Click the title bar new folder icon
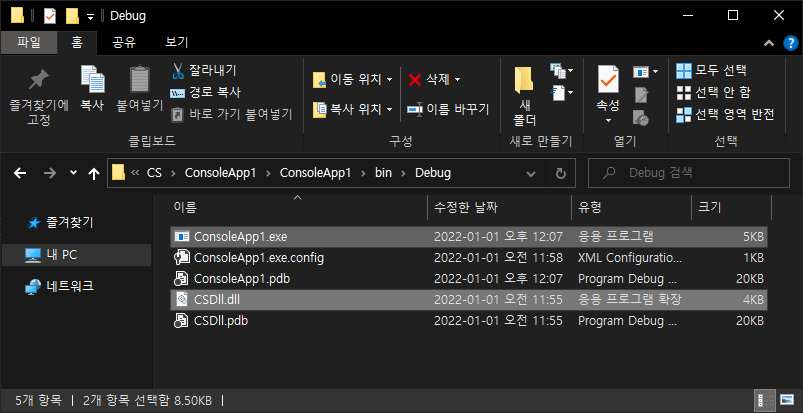803x413 pixels. (x=72, y=16)
